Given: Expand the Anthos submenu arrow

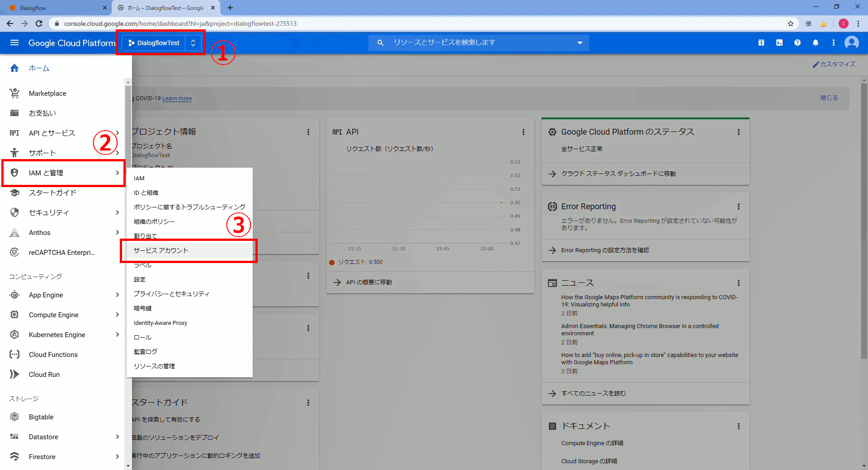Looking at the screenshot, I should click(x=117, y=232).
